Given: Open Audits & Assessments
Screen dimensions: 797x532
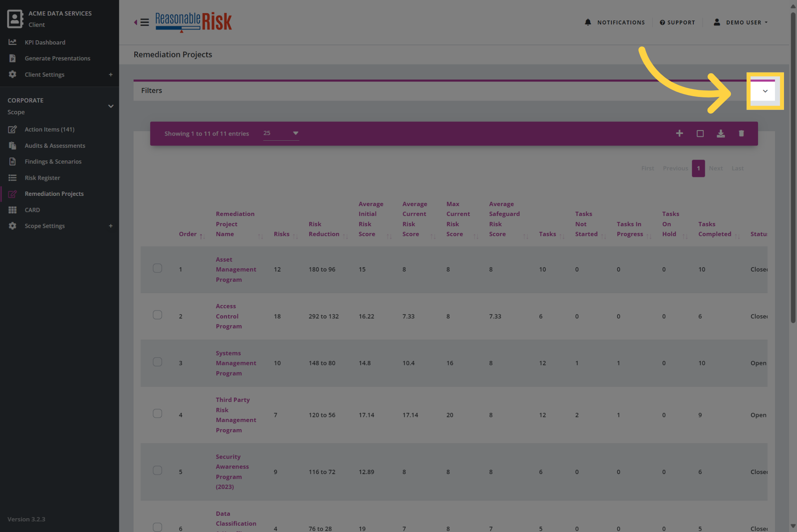Looking at the screenshot, I should tap(55, 145).
